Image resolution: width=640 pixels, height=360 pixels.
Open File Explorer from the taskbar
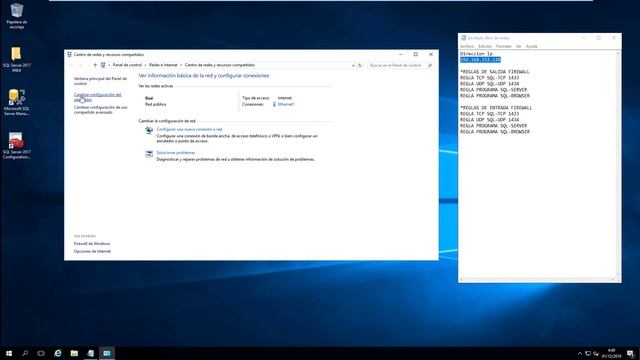[74, 353]
